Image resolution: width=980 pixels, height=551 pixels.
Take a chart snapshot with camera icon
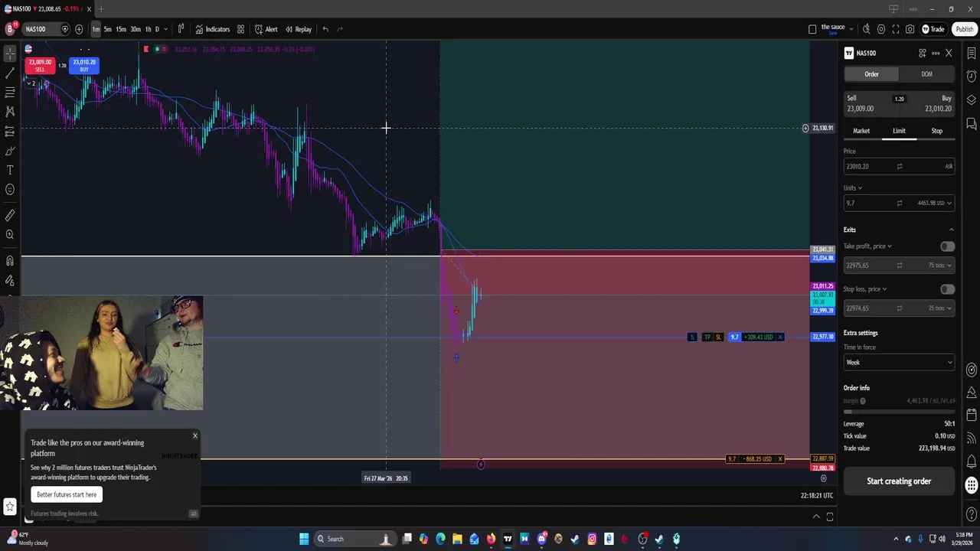[910, 29]
